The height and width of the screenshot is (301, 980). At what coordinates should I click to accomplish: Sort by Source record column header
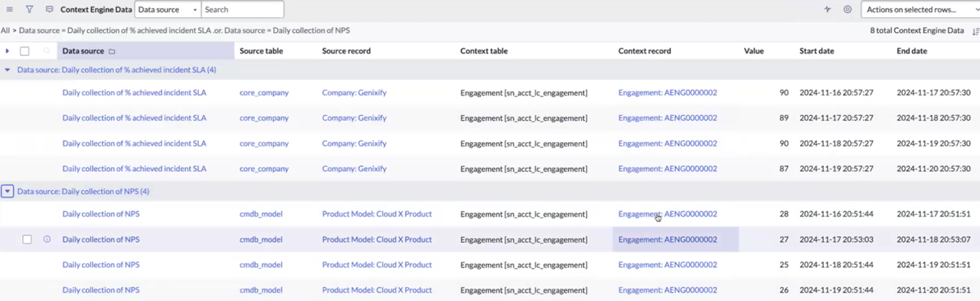[346, 51]
